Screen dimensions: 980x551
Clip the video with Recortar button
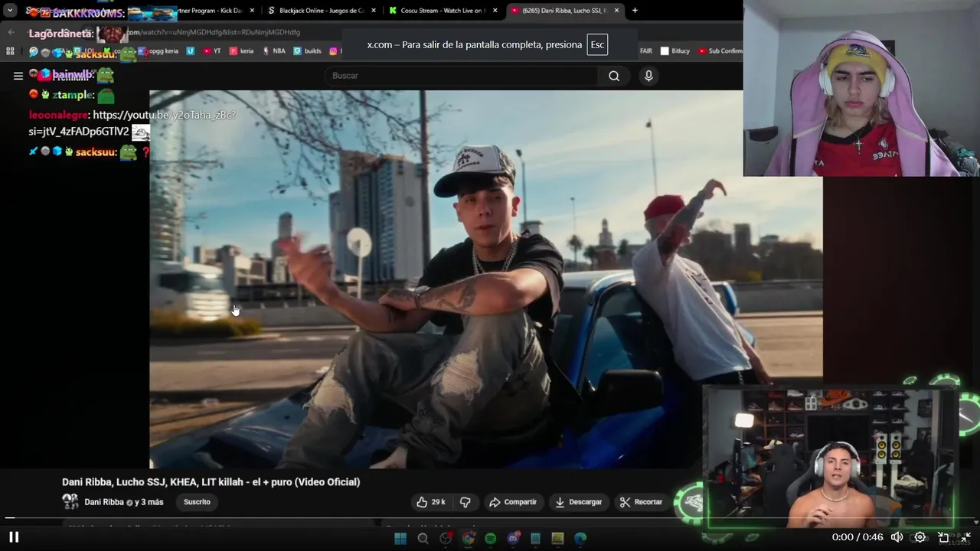(x=642, y=502)
